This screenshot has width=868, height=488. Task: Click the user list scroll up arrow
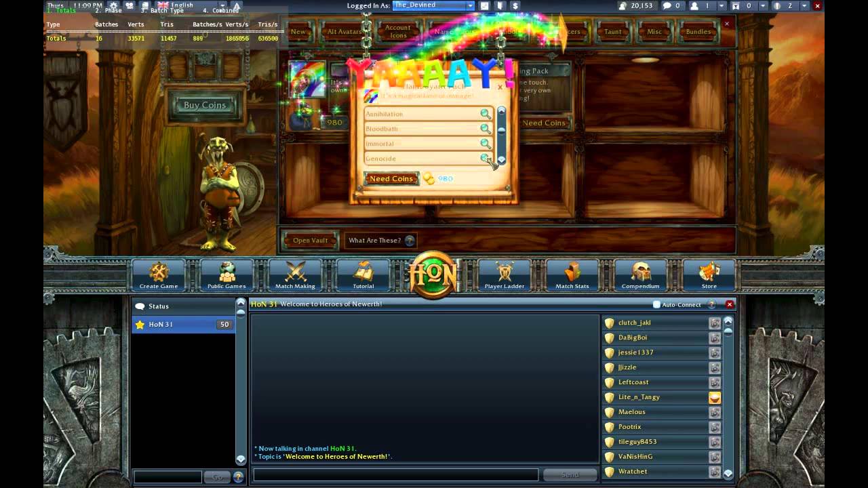click(728, 321)
